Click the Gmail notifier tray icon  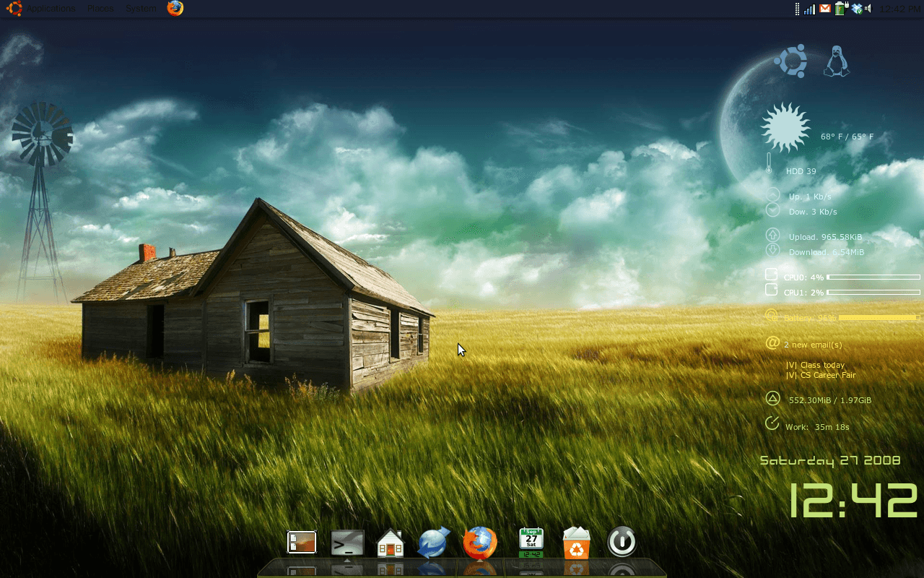(825, 9)
